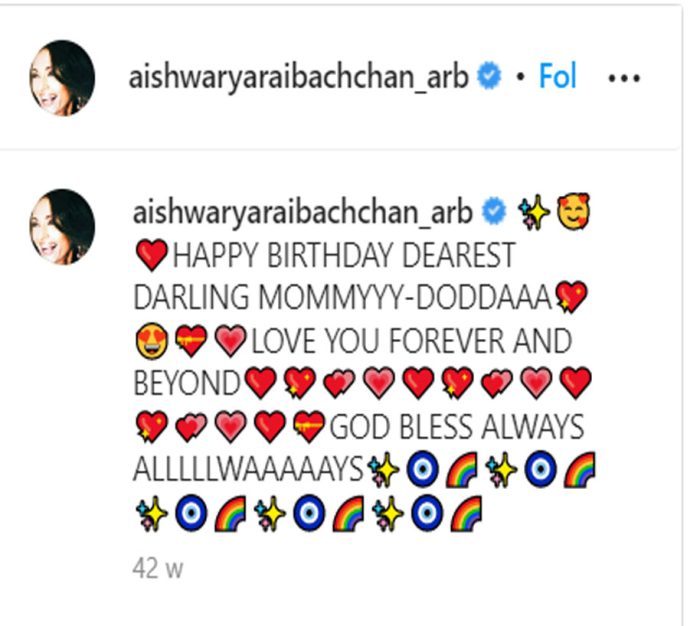Viewport: 700px width, 626px height.
Task: Click the red heart right after BEYOND
Action: [261, 383]
